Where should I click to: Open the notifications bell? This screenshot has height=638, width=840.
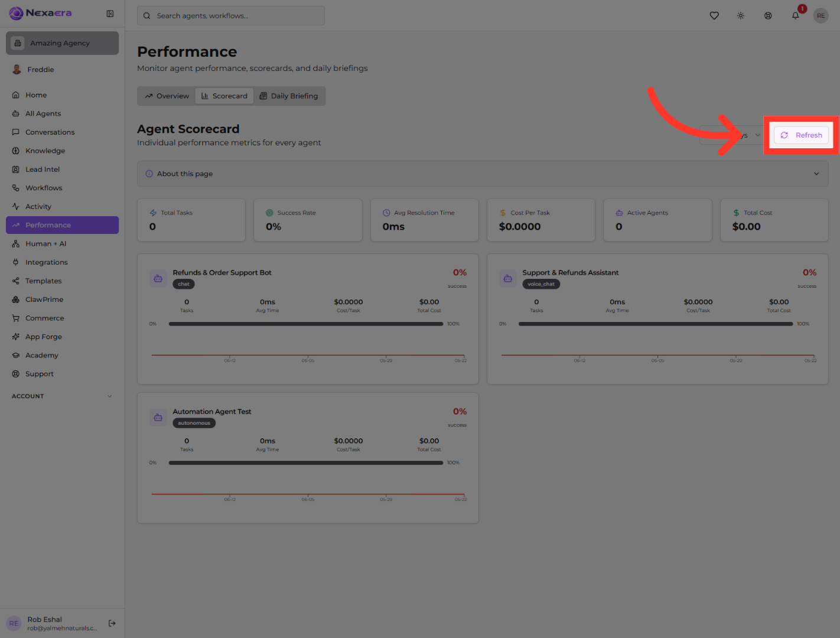[796, 16]
